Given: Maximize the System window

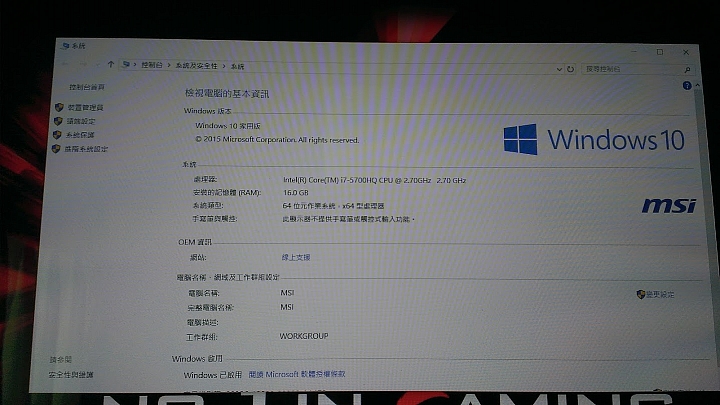Looking at the screenshot, I should point(660,52).
